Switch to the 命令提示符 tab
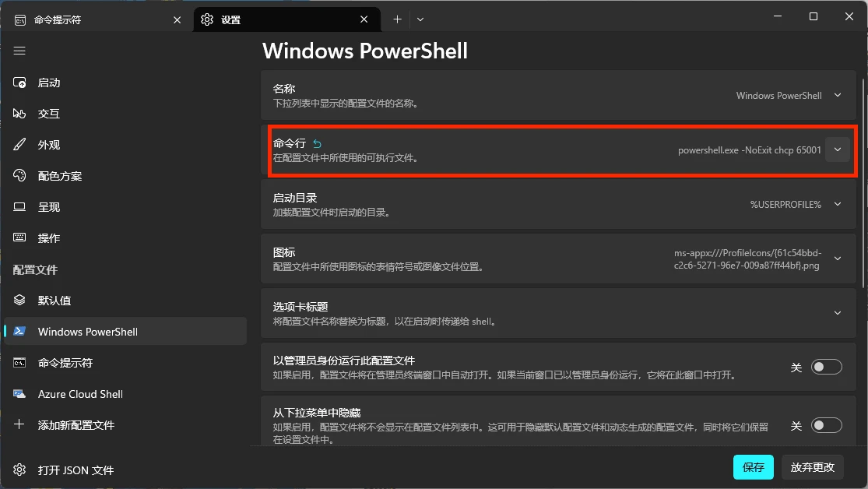 pyautogui.click(x=97, y=19)
